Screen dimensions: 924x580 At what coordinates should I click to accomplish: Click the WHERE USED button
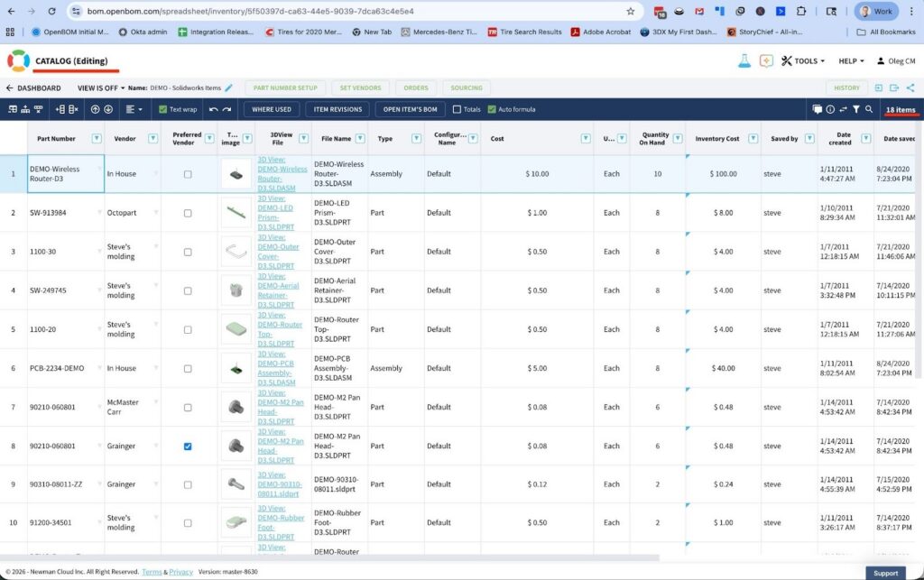(x=271, y=109)
